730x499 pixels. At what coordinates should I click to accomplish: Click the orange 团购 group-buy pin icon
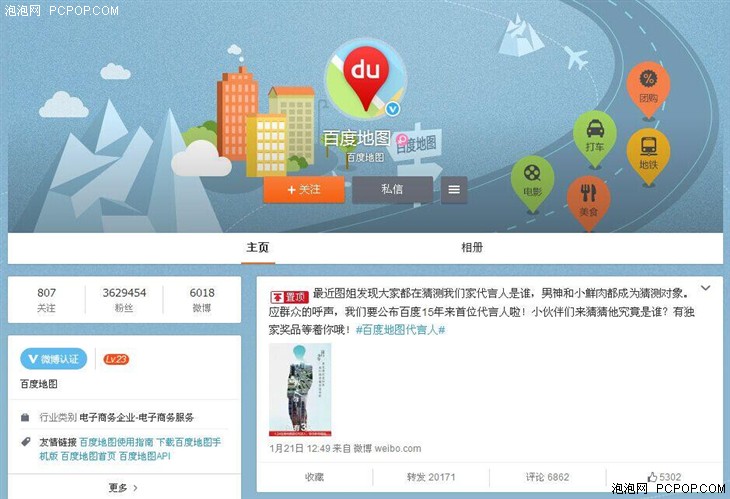(x=648, y=88)
